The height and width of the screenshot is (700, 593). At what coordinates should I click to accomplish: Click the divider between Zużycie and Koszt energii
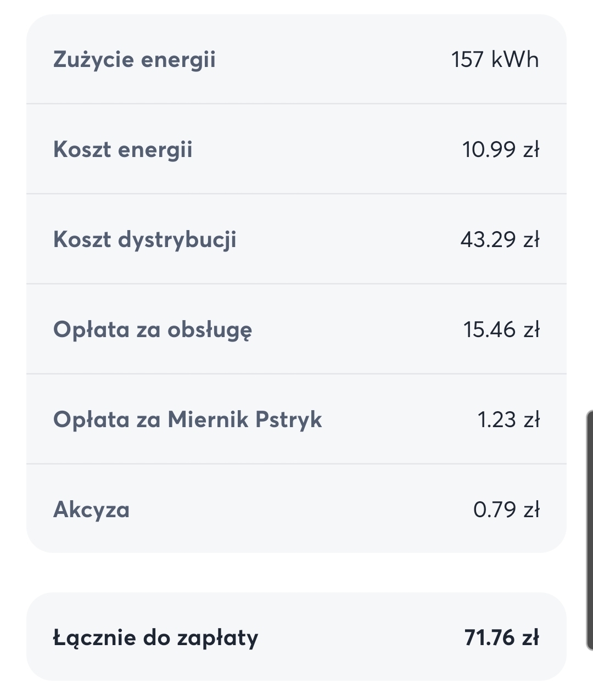[296, 104]
